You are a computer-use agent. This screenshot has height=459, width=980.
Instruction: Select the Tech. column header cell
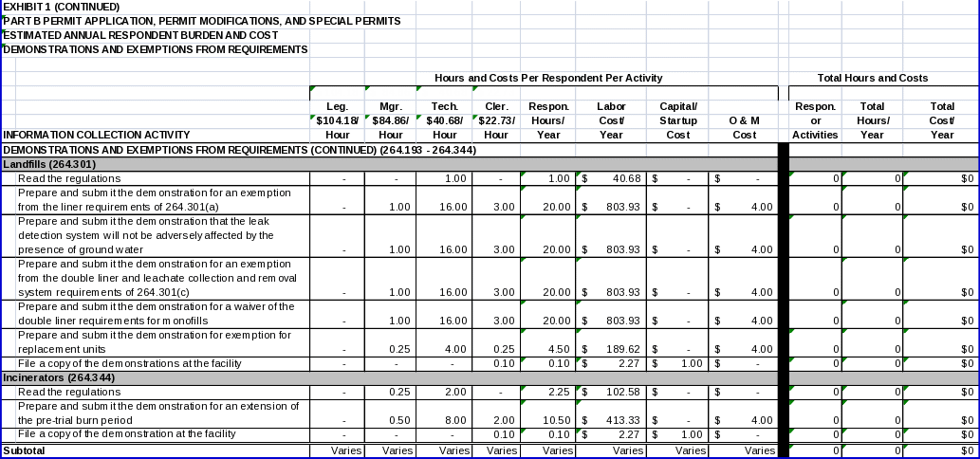(x=444, y=106)
